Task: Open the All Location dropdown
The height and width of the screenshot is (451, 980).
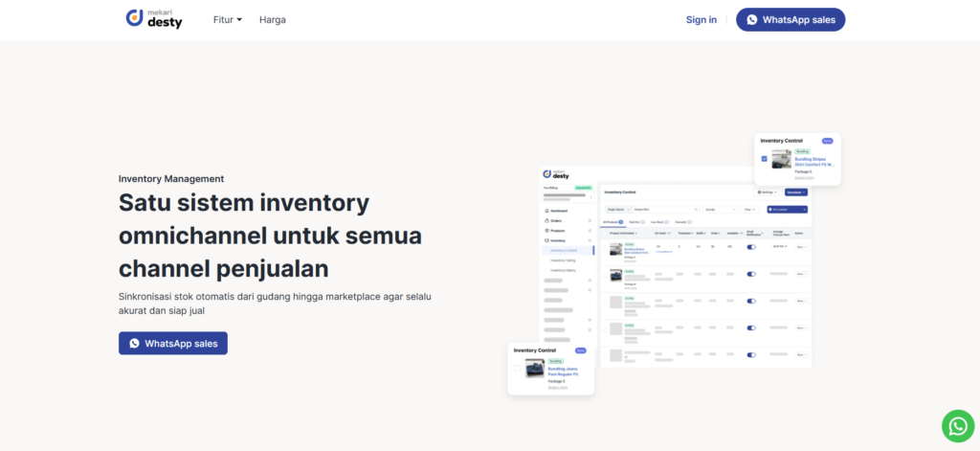Action: pyautogui.click(x=788, y=210)
